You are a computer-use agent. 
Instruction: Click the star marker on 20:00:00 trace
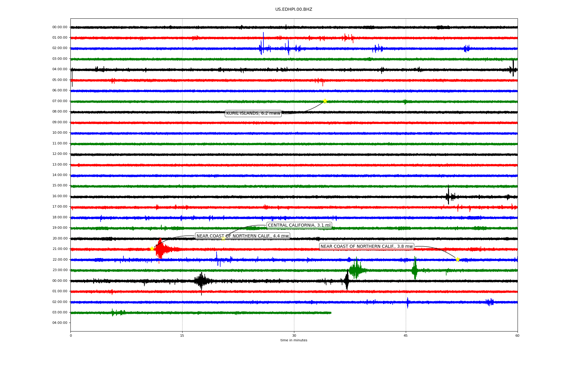(x=223, y=238)
